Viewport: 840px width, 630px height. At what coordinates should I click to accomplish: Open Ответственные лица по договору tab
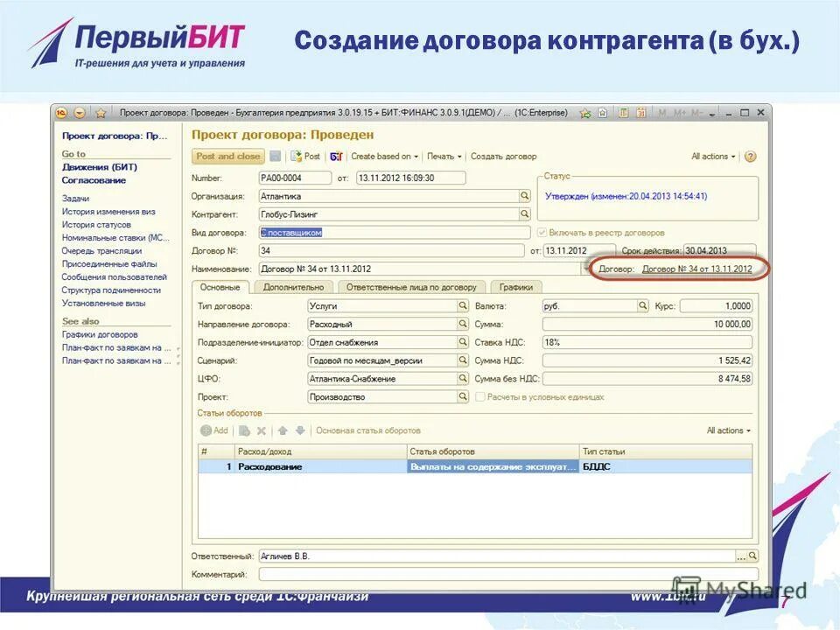click(411, 287)
